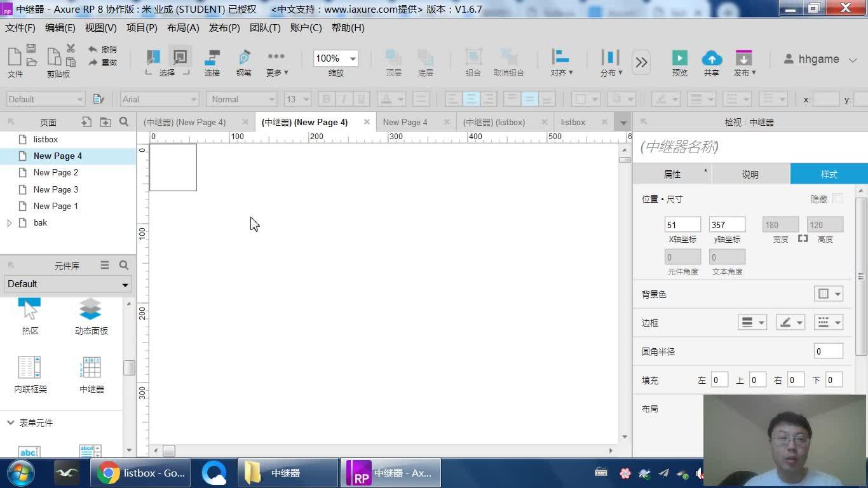The width and height of the screenshot is (868, 488).
Task: Open the Edit (编辑) menu
Action: (60, 28)
